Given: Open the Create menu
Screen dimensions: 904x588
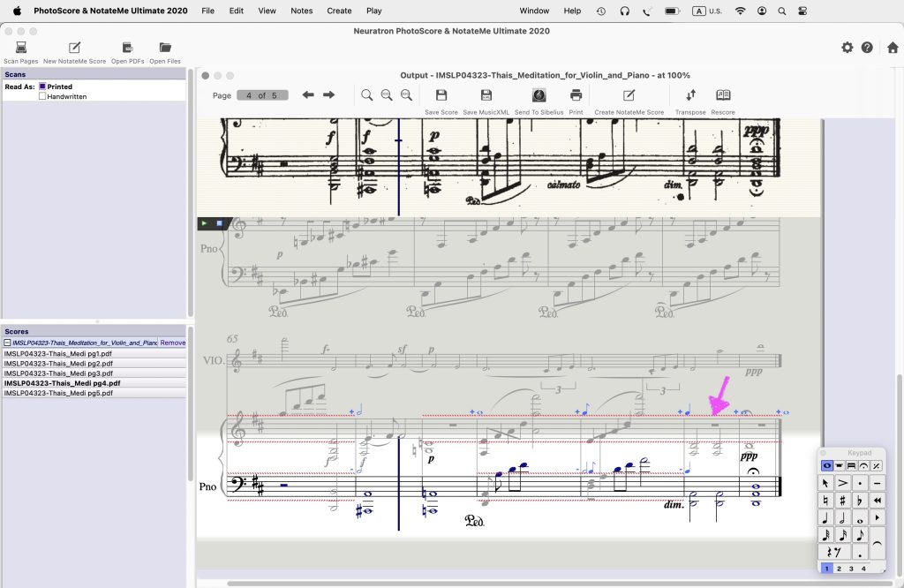Looking at the screenshot, I should point(339,11).
